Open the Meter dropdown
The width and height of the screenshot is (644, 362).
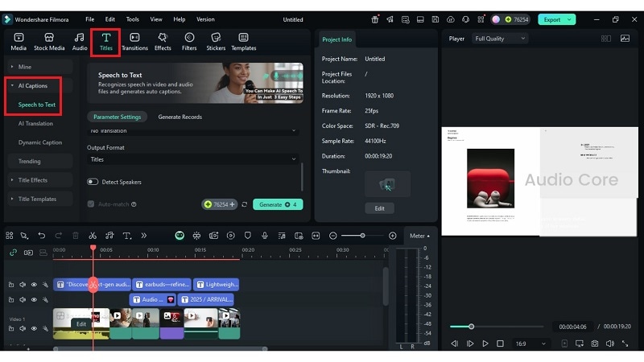pos(419,236)
